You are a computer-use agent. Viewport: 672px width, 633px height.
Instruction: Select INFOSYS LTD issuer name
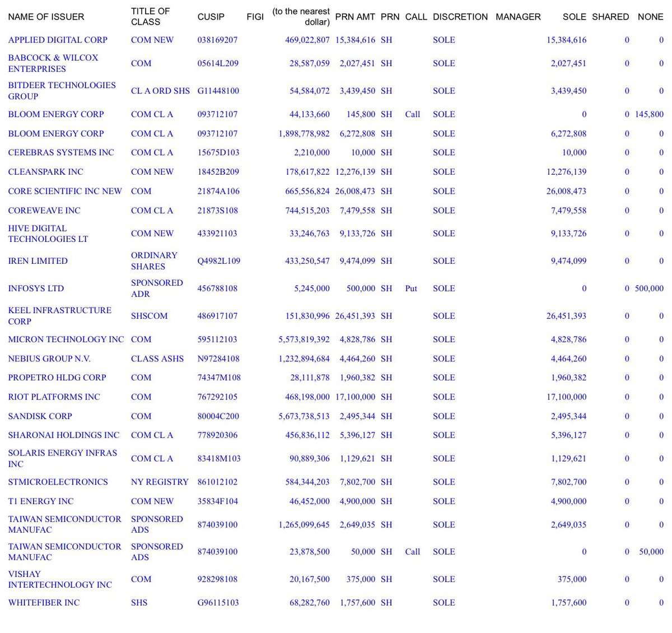(36, 288)
